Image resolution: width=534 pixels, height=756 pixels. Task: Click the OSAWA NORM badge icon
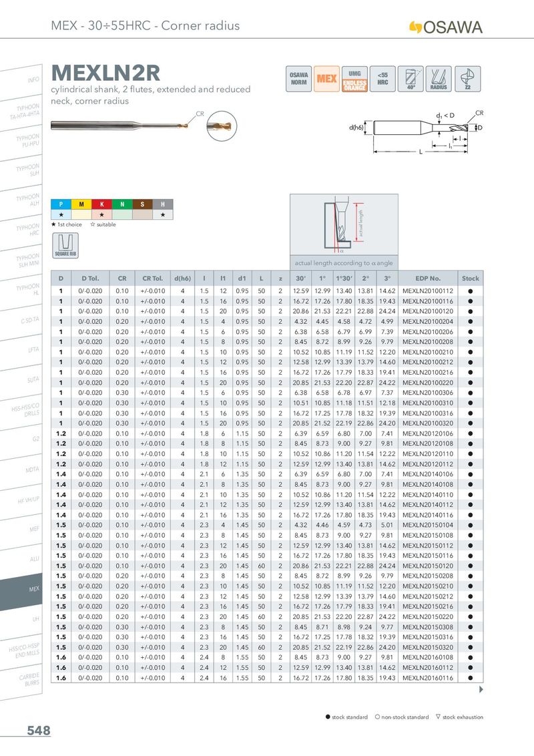click(x=299, y=79)
